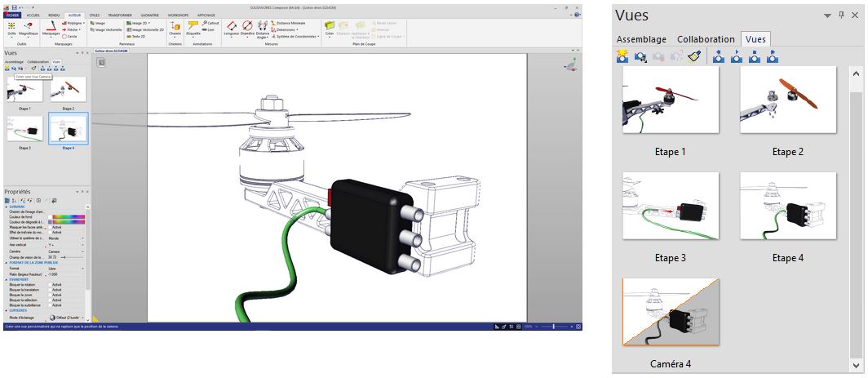Switch to the TRANSFORMER ribbon tab
This screenshot has height=378, width=868.
tap(120, 15)
